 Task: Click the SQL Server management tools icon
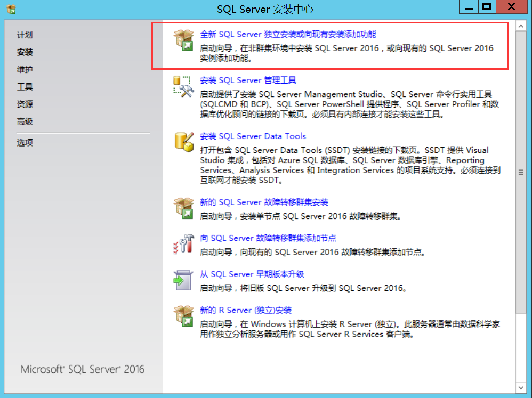(x=183, y=86)
